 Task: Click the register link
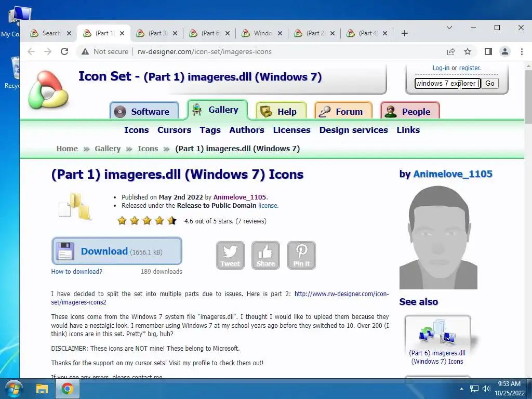pyautogui.click(x=470, y=68)
